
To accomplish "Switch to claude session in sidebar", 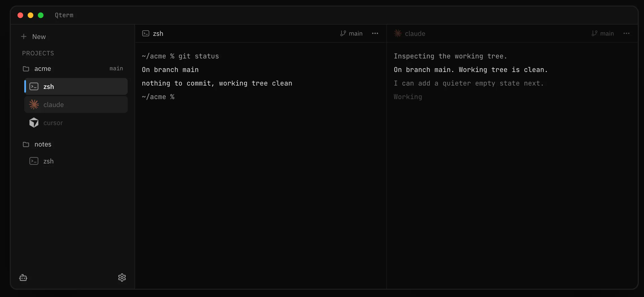I will pos(76,104).
